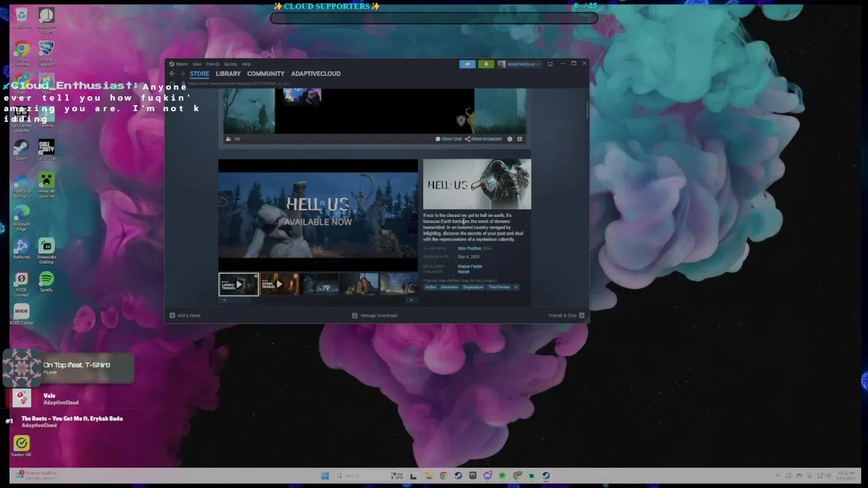Toggle Steam Big Picture mode icon
Screen dimensions: 868x488
[550, 64]
